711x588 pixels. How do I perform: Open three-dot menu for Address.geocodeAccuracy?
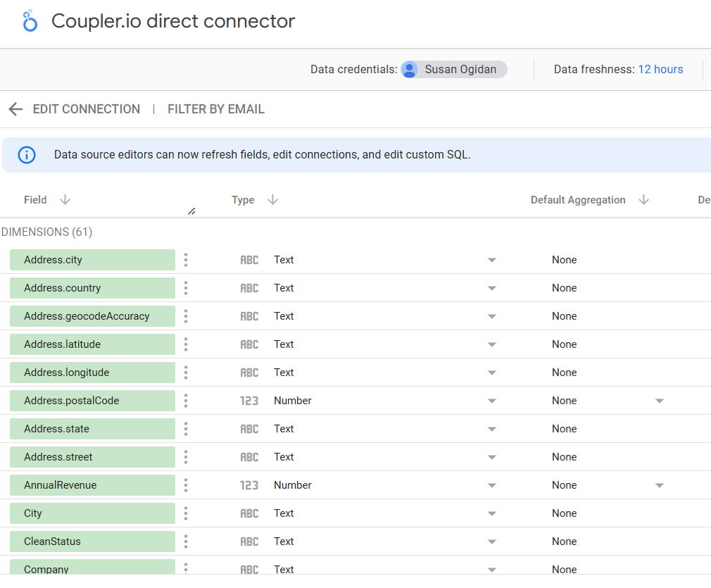186,316
